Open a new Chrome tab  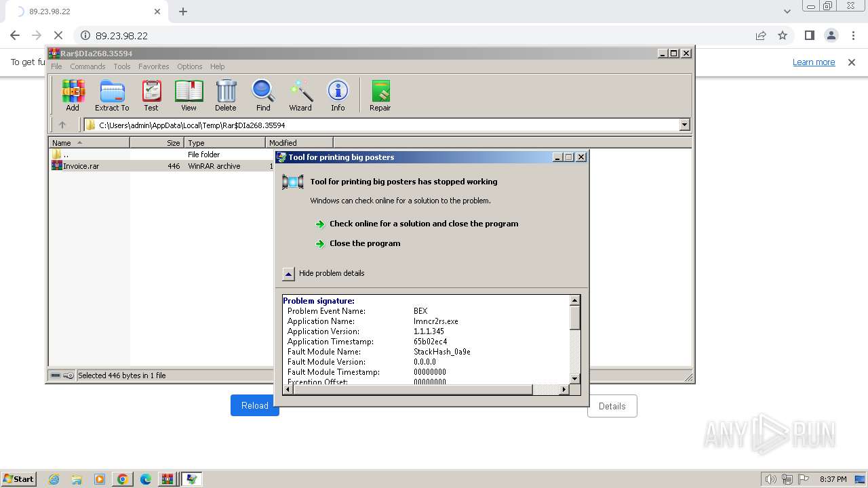click(x=183, y=12)
